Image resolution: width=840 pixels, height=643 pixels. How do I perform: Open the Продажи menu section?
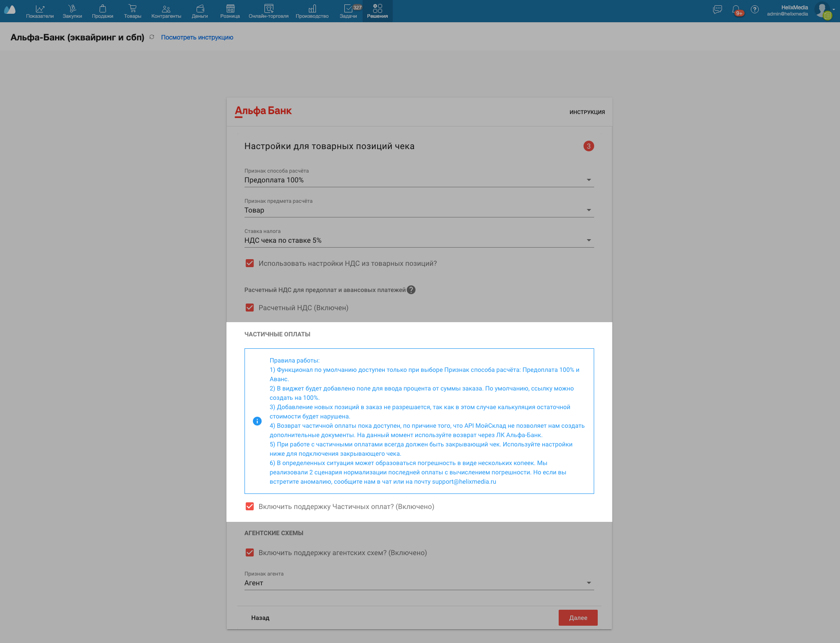[x=103, y=11]
